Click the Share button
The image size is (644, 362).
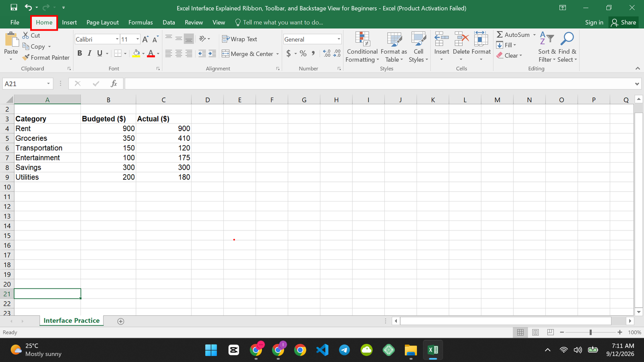623,23
